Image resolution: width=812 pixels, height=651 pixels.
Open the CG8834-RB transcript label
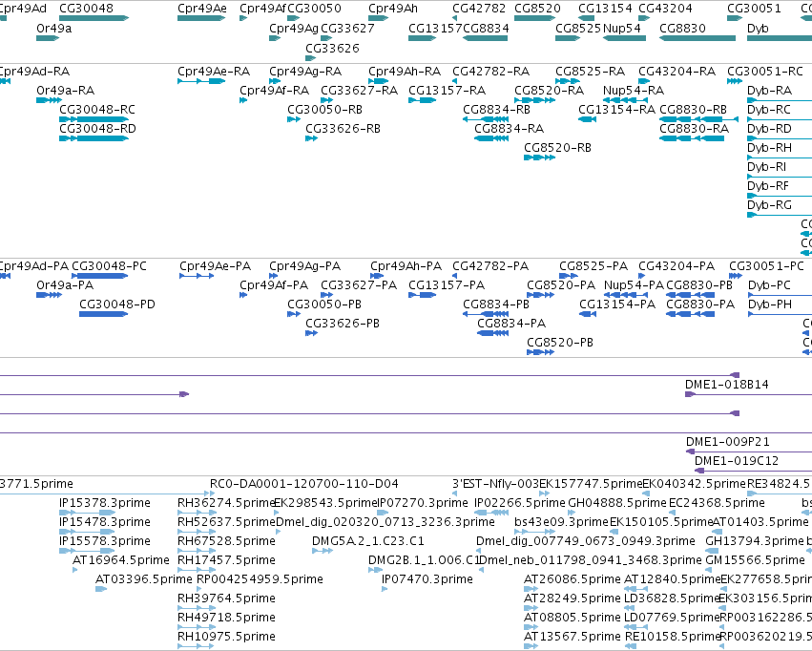coord(496,109)
